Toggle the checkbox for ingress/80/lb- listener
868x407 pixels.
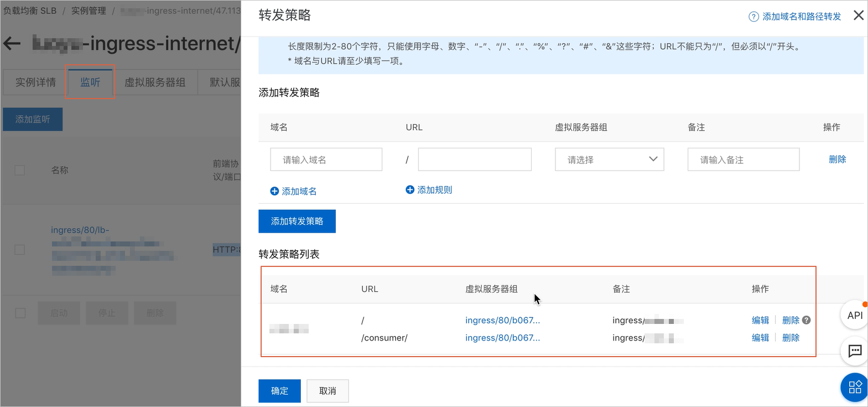(x=20, y=250)
